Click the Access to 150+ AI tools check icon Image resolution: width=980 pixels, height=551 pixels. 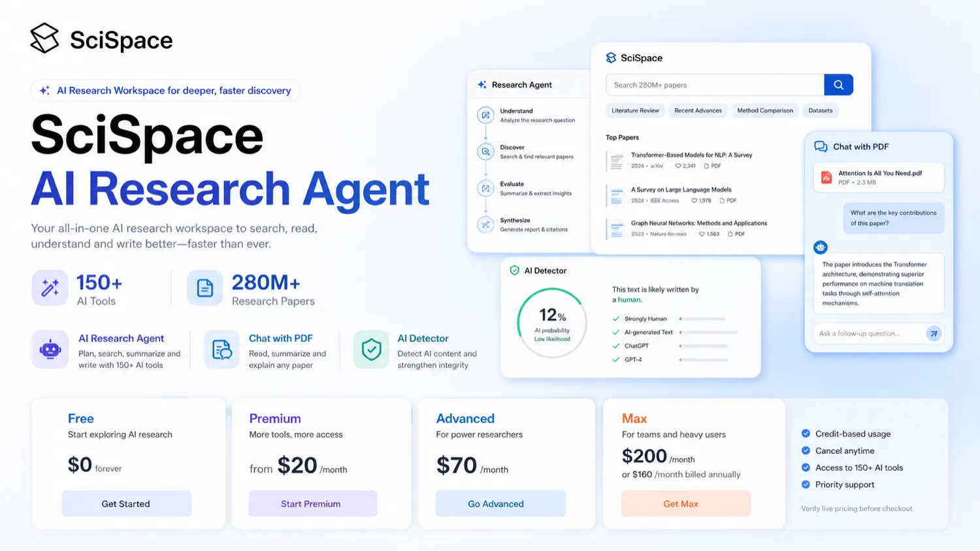[x=806, y=467]
